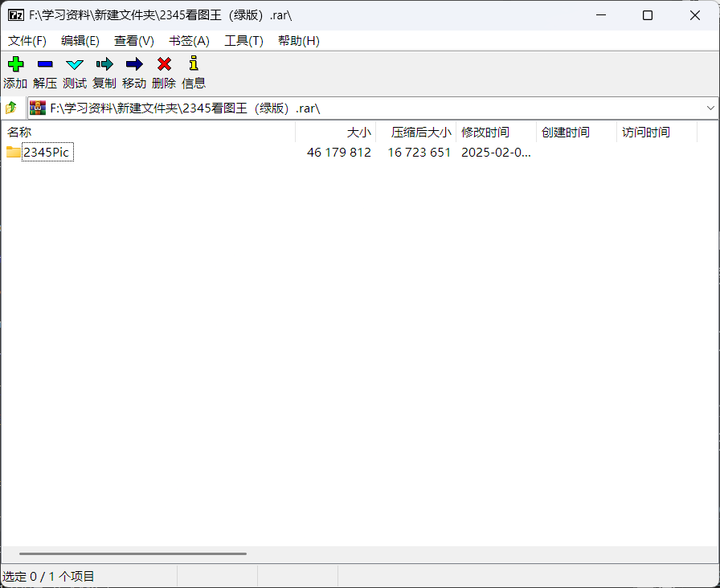Select the 2345Pic folder
Viewport: 720px width, 588px height.
point(47,153)
